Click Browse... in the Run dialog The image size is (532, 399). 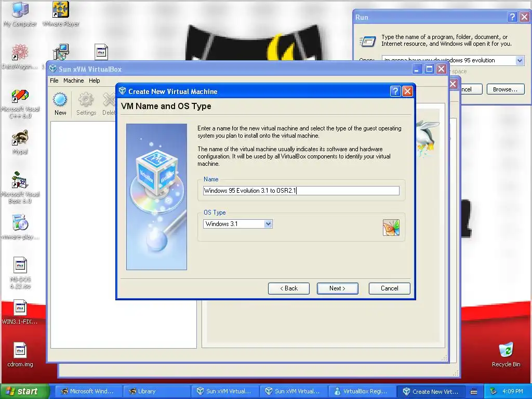pos(506,89)
